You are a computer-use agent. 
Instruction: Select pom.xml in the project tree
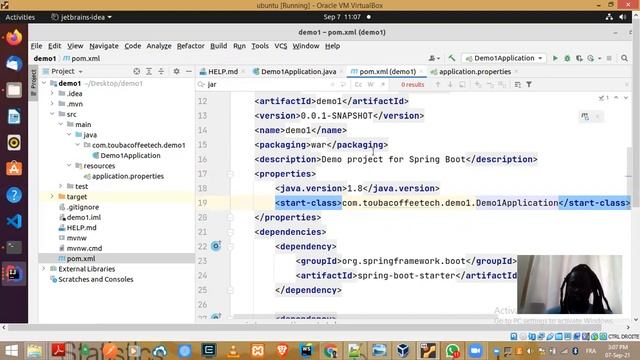[x=81, y=258]
